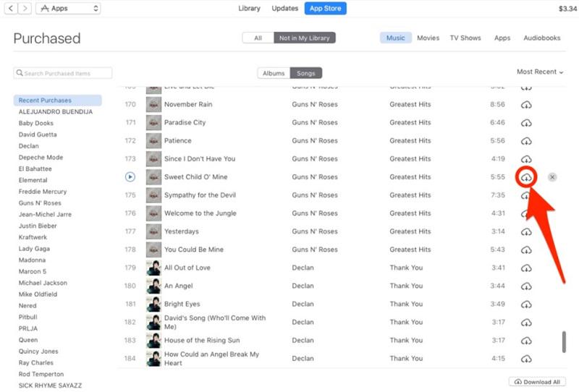
Task: Open the Apps media picker dropdown
Action: 68,8
